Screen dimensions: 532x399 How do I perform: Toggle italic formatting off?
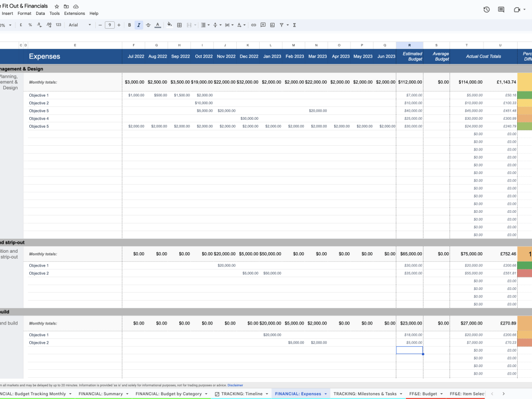(139, 25)
